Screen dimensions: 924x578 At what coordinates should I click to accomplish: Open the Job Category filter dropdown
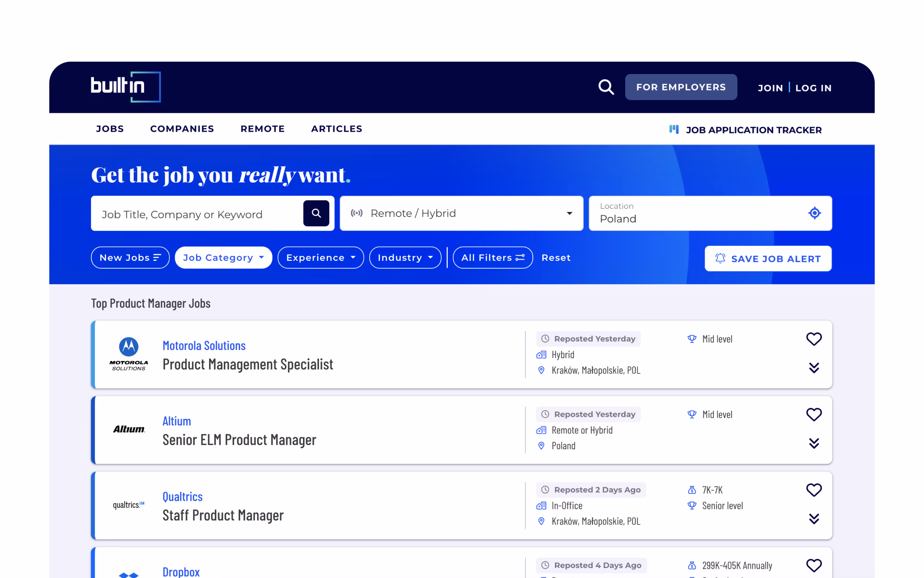223,257
